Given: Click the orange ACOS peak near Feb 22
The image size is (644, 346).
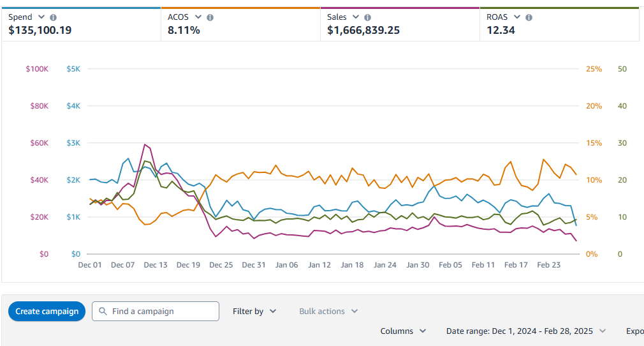Looking at the screenshot, I should [543, 159].
